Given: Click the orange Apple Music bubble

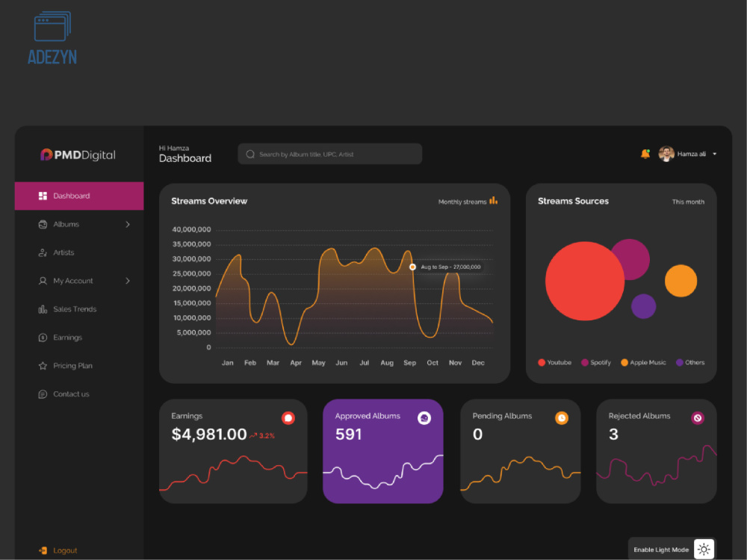Looking at the screenshot, I should [x=681, y=281].
